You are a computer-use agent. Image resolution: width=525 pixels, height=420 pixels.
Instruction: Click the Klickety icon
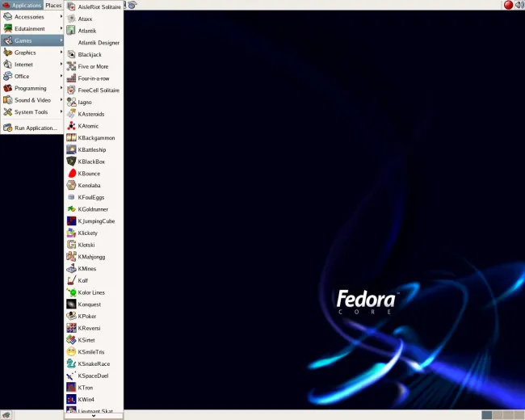click(x=71, y=233)
